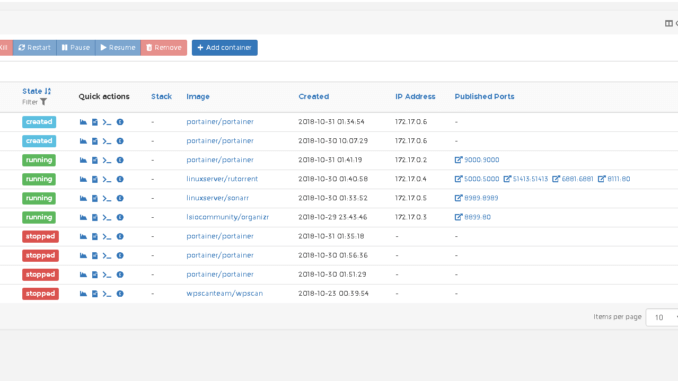The width and height of the screenshot is (678, 381).
Task: Open the State filter funnel
Action: pos(44,102)
